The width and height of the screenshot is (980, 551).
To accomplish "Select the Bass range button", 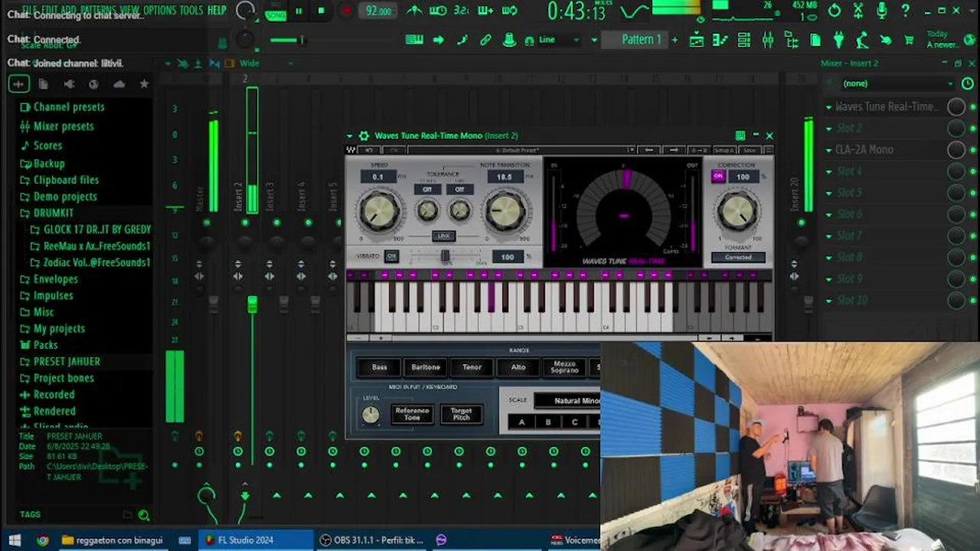I will point(379,367).
